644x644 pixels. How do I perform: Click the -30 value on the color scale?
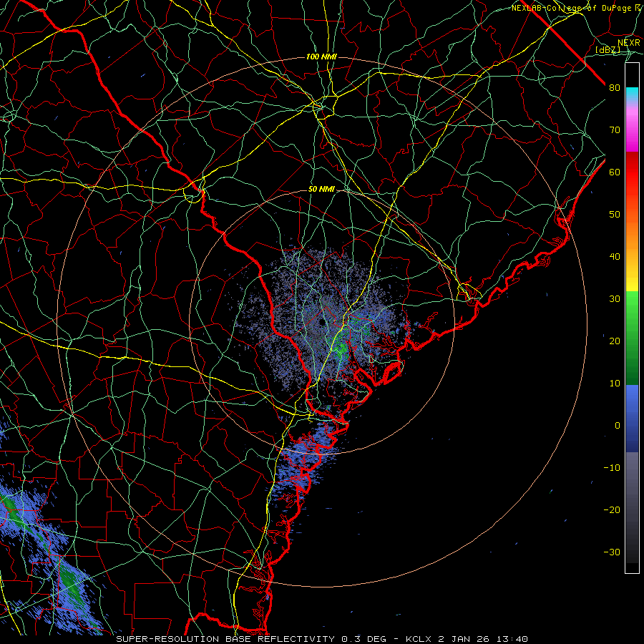612,552
